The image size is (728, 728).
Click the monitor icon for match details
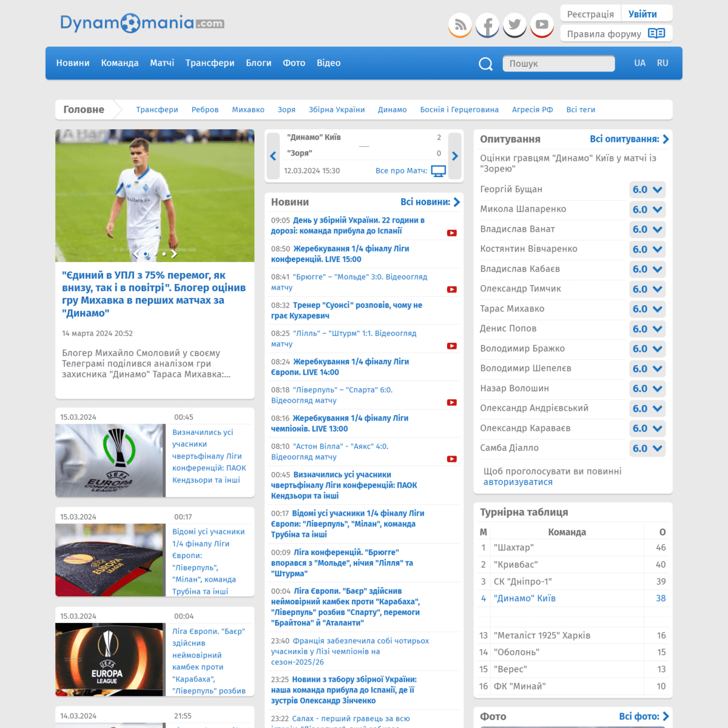point(438,171)
